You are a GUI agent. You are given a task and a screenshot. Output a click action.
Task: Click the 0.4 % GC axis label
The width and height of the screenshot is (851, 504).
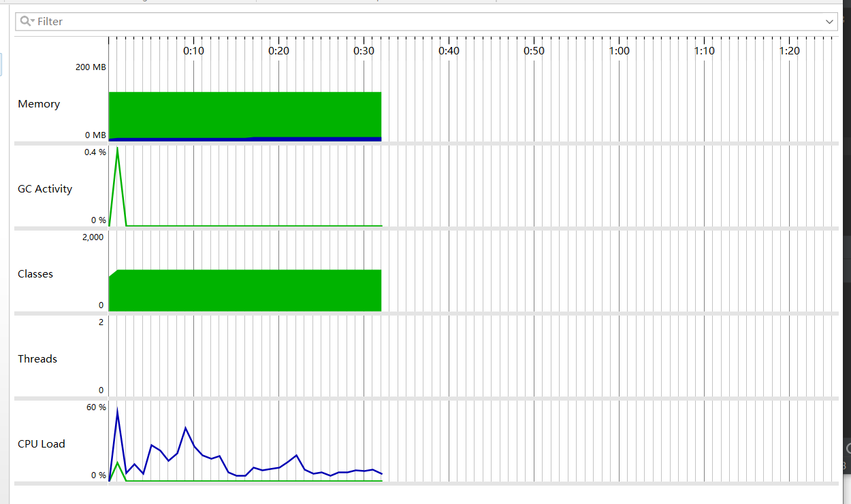click(x=95, y=152)
